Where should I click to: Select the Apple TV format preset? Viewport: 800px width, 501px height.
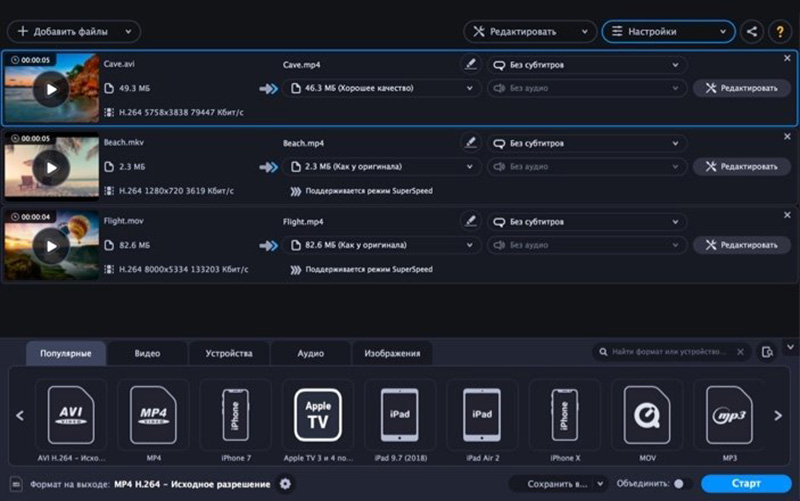click(318, 415)
